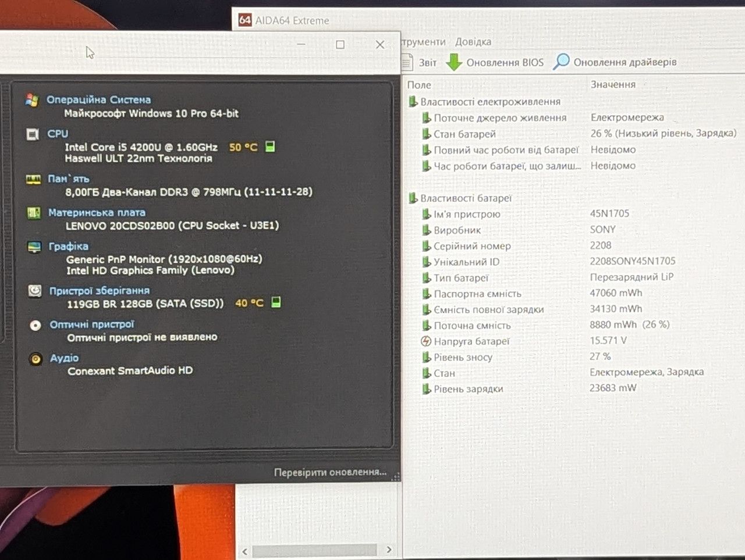Click the left arrow of AIDA64 horizontal scrollbar

[244, 551]
